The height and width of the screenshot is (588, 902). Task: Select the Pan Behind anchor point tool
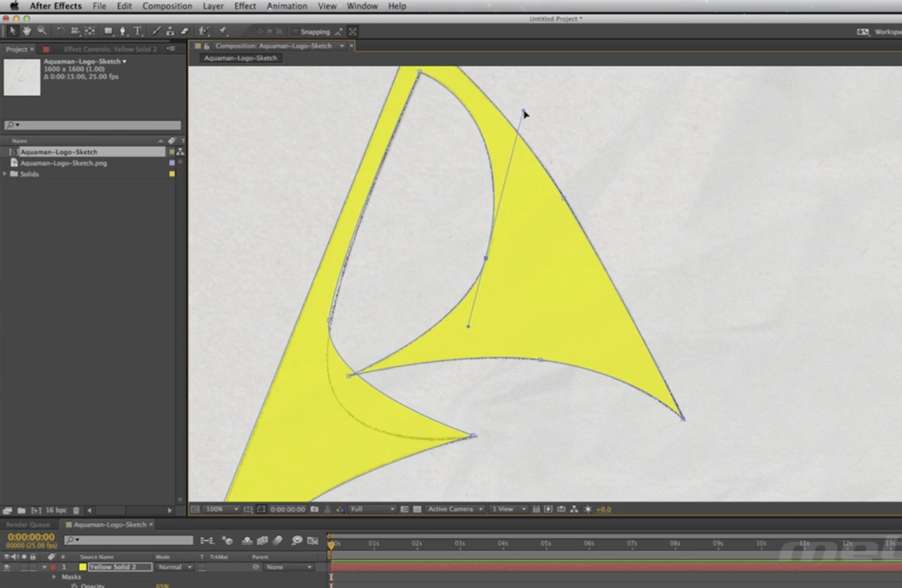tap(90, 31)
